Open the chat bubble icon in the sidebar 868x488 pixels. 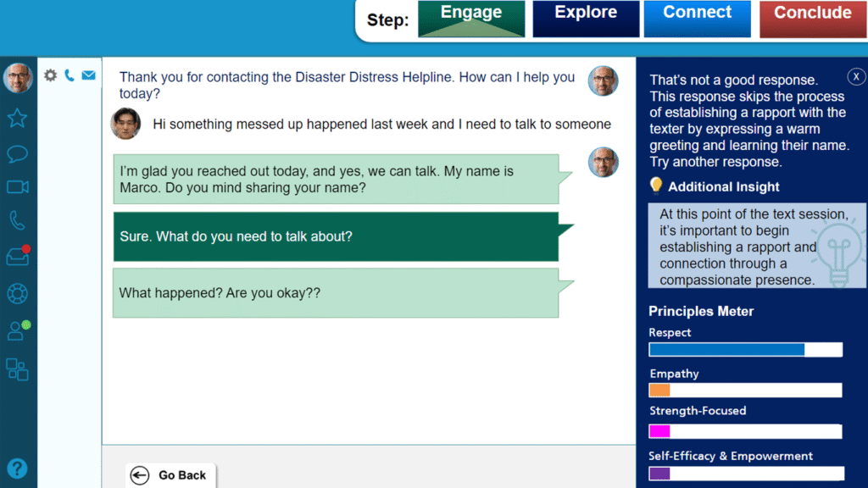coord(18,153)
